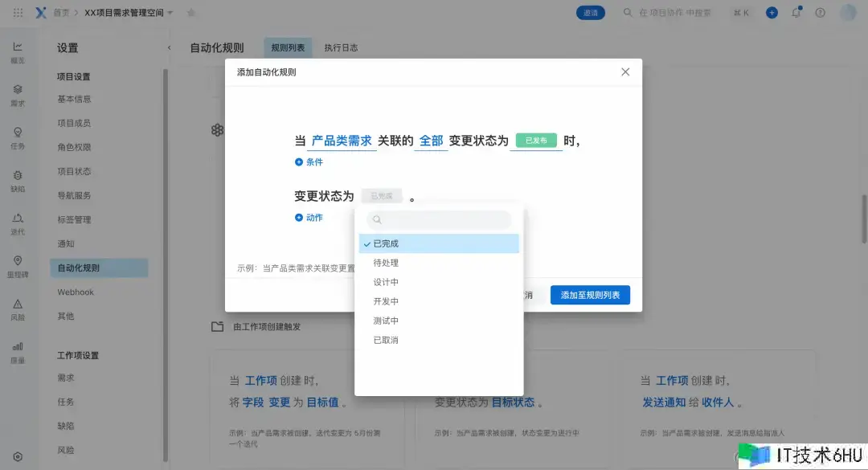Focus the dropdown search input field
Viewport: 868px width, 470px height.
coord(439,219)
